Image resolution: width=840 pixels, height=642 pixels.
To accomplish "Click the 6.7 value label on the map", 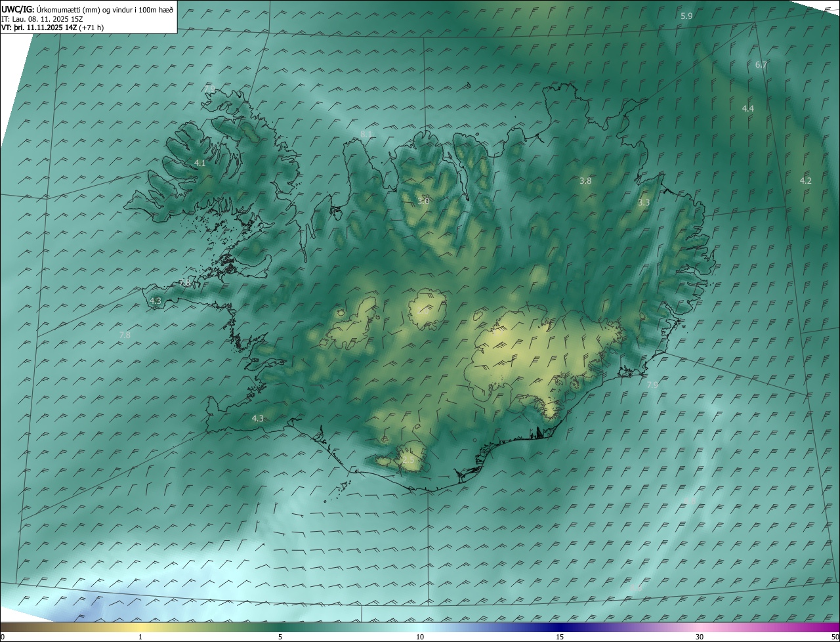I will click(x=761, y=64).
